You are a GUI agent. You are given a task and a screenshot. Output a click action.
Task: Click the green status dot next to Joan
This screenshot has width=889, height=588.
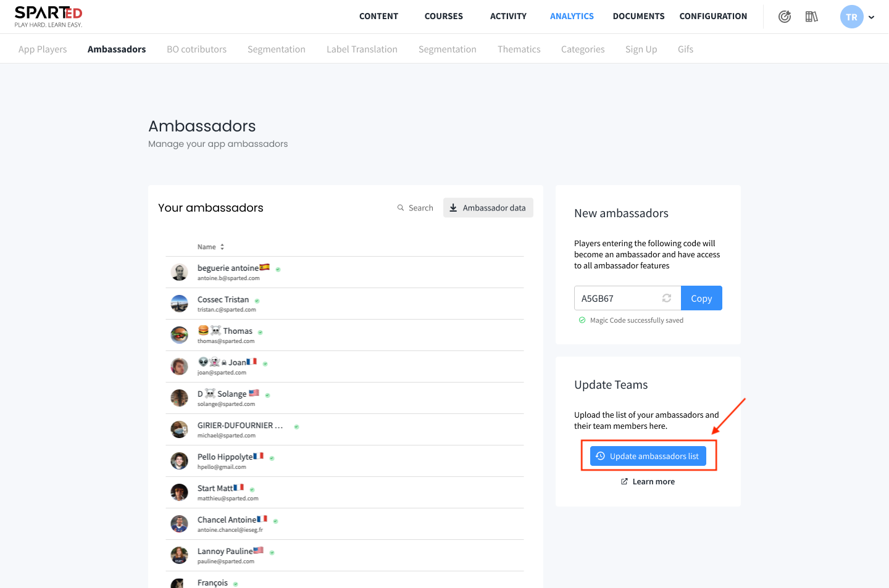(x=265, y=364)
